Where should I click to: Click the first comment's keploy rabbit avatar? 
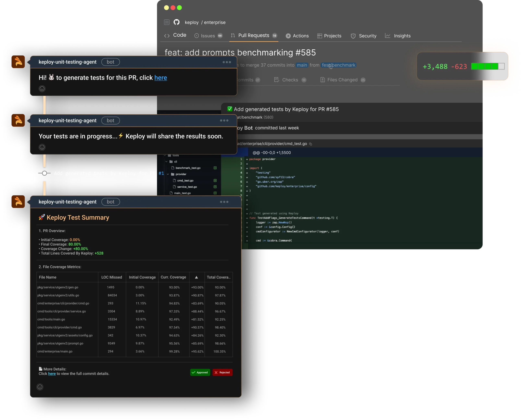18,62
